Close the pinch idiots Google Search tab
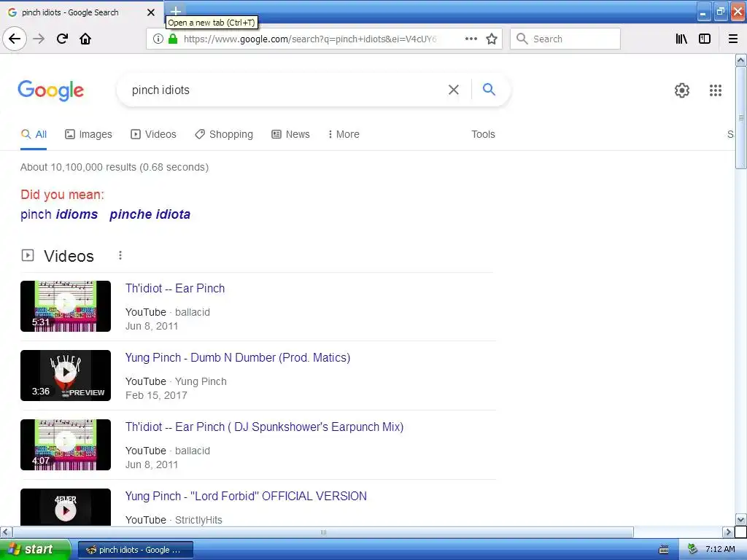Viewport: 747px width, 560px height. tap(151, 12)
